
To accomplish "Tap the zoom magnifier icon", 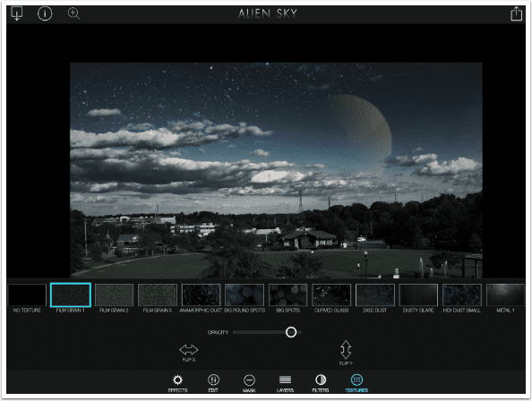I will (73, 13).
